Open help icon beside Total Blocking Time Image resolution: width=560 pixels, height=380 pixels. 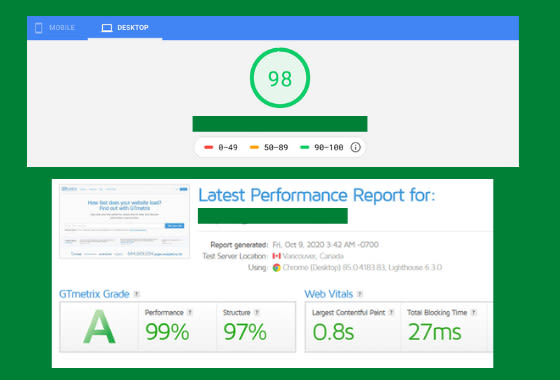(x=473, y=312)
